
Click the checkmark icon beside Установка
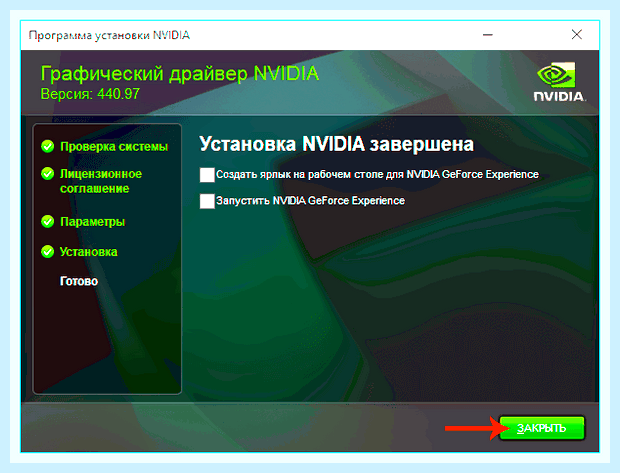click(47, 252)
